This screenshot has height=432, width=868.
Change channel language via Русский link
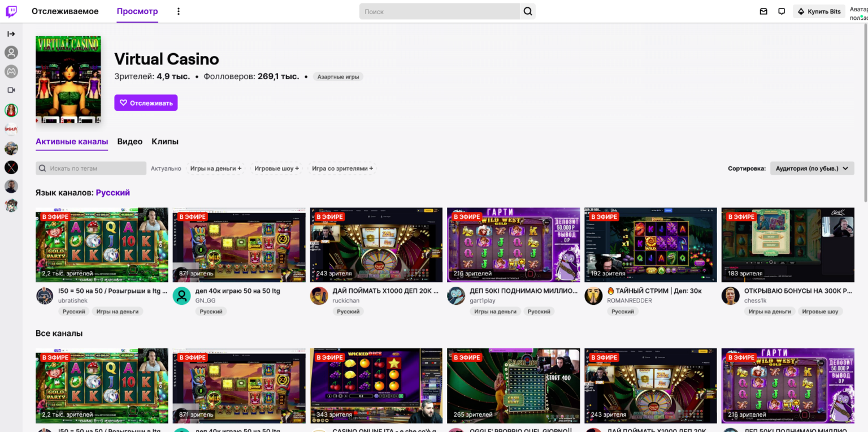(x=113, y=193)
